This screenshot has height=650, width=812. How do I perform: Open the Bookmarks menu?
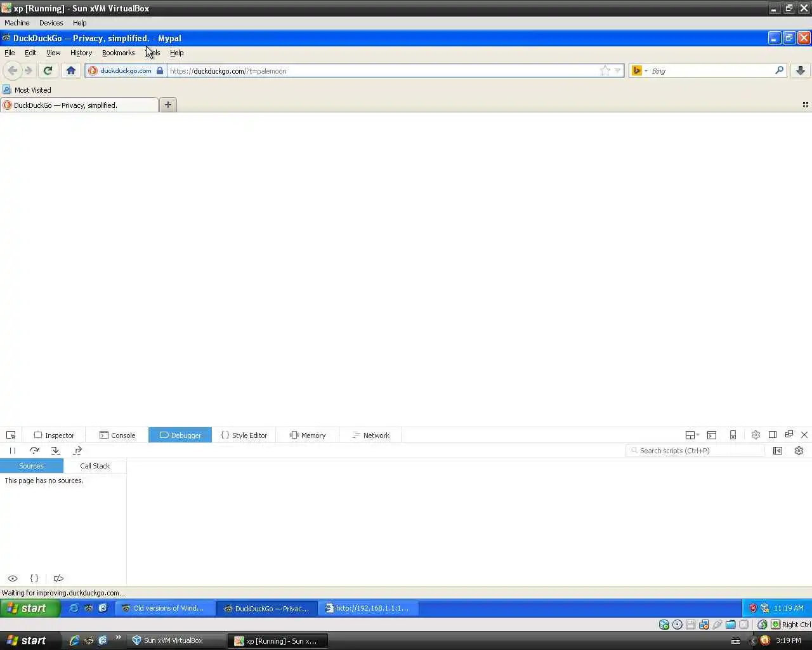point(118,53)
